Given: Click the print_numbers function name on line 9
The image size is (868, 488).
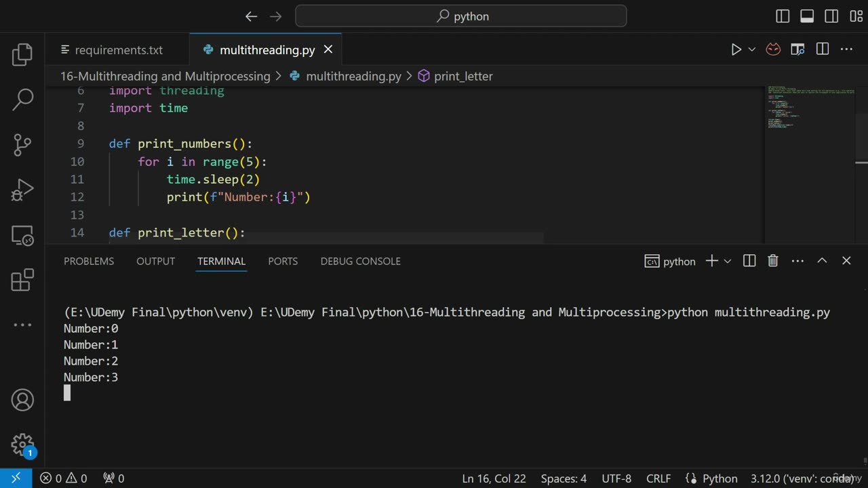Looking at the screenshot, I should click(184, 144).
